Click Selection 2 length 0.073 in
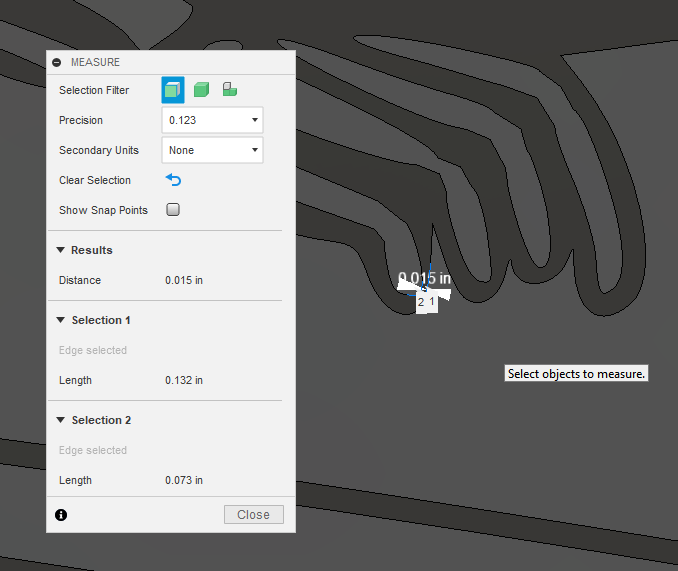This screenshot has width=678, height=571. tap(184, 480)
